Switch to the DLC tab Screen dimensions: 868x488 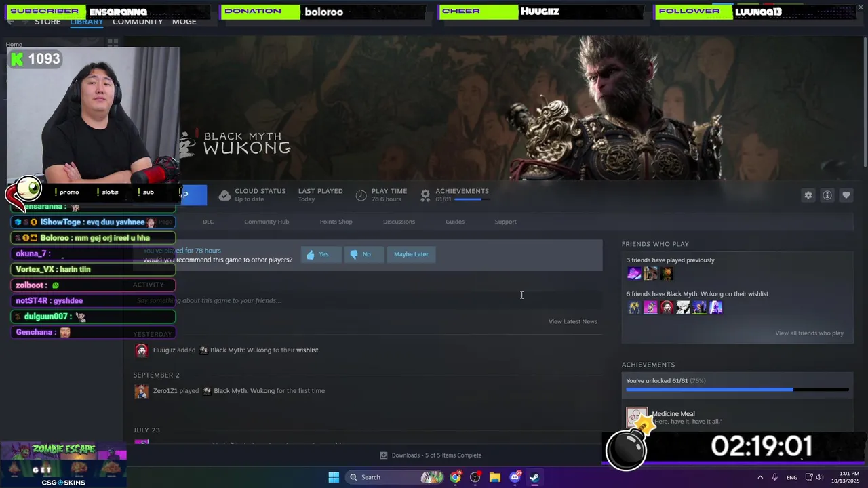[x=208, y=222]
